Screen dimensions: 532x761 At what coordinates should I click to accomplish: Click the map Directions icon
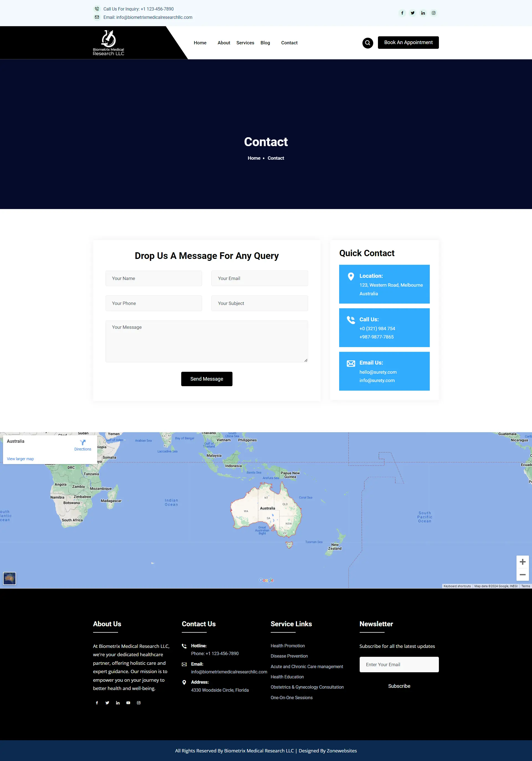click(83, 442)
